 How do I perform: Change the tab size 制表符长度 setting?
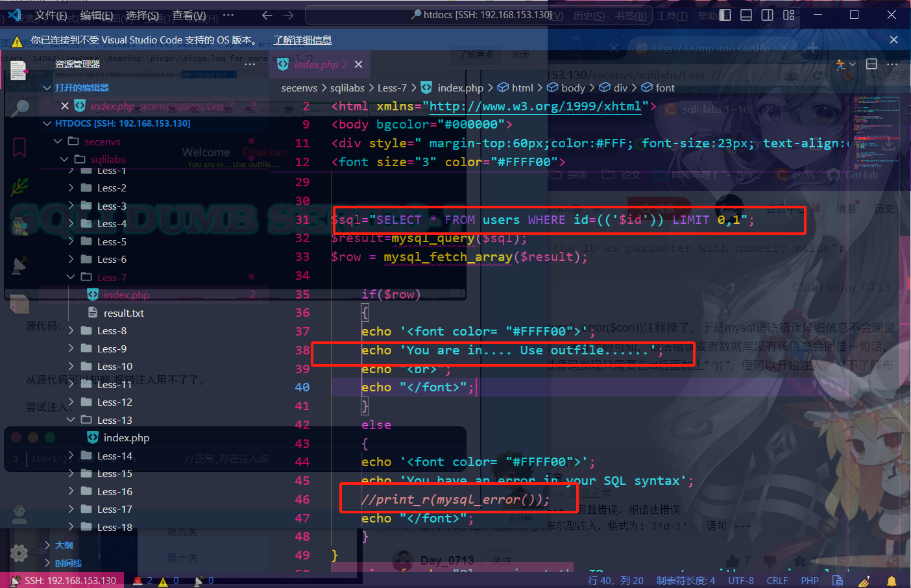[x=685, y=581]
